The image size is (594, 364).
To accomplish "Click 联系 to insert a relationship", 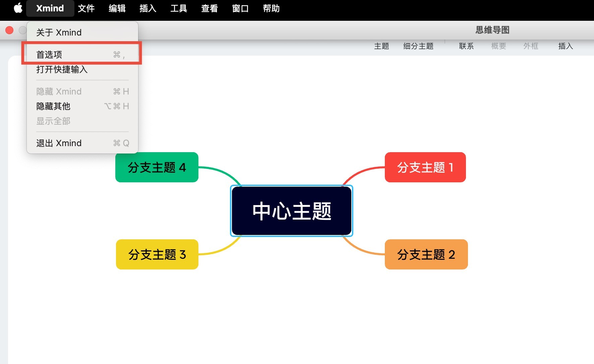I will click(x=466, y=46).
